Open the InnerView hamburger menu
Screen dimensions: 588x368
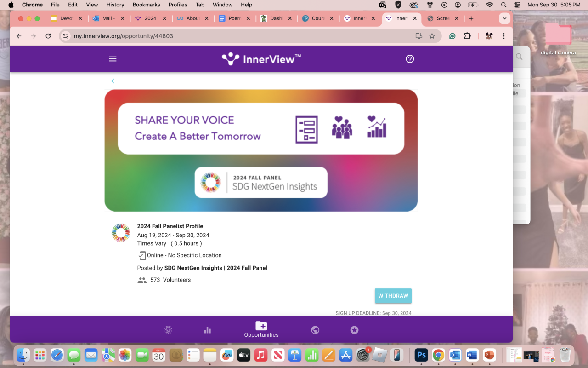tap(113, 59)
